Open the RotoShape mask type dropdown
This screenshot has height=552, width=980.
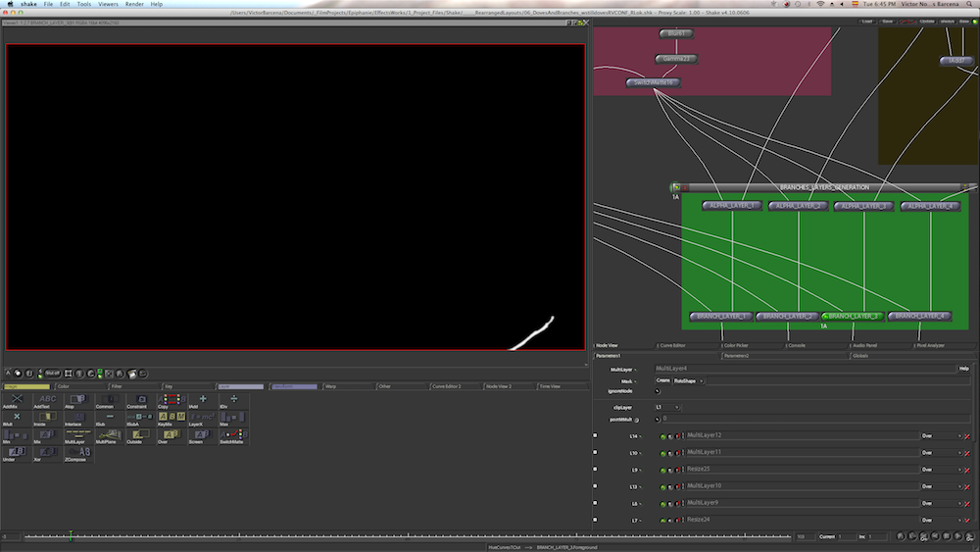coord(688,380)
